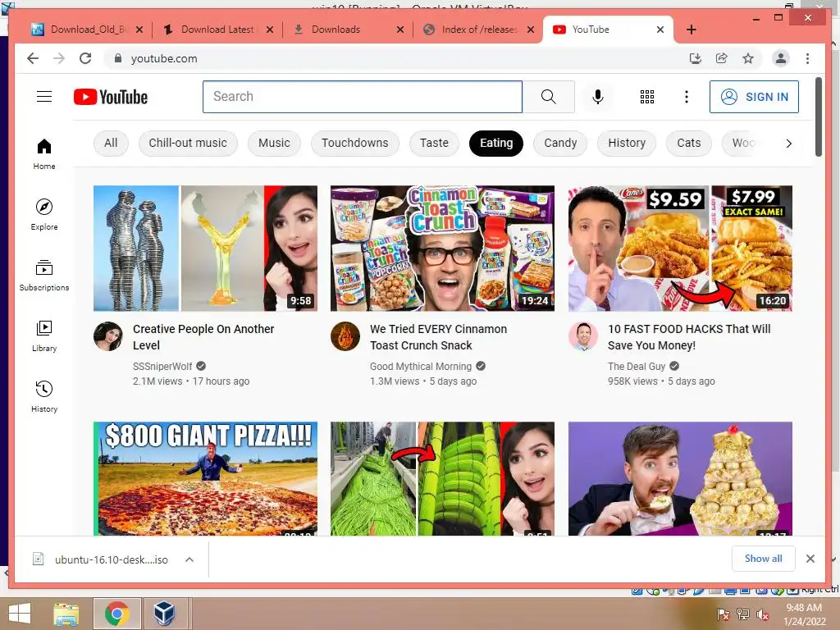Viewport: 840px width, 630px height.
Task: Close the downloads bar
Action: [810, 559]
